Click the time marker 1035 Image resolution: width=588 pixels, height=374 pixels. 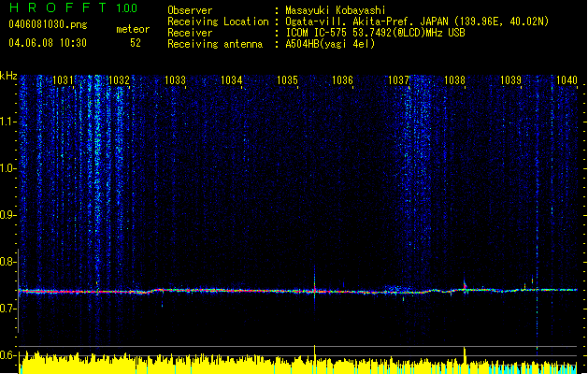pos(287,80)
